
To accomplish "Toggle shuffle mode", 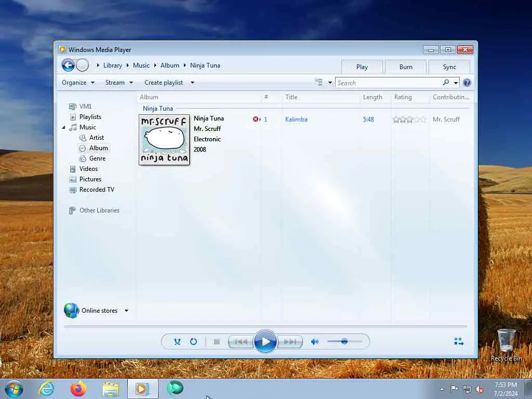I will [177, 342].
